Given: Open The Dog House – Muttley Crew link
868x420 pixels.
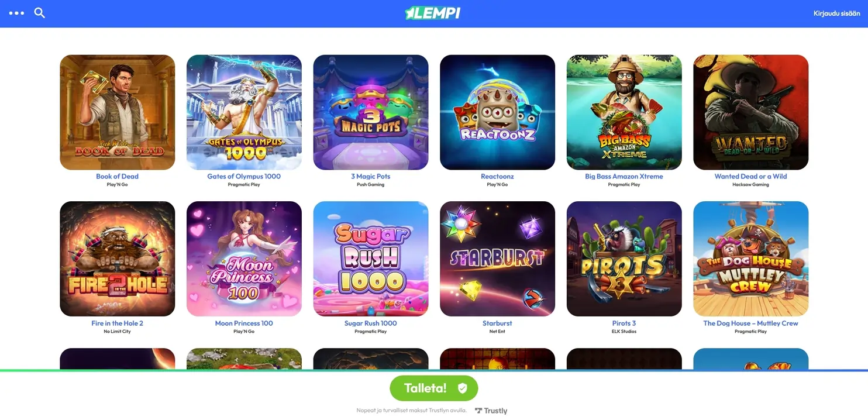Looking at the screenshot, I should (x=750, y=323).
